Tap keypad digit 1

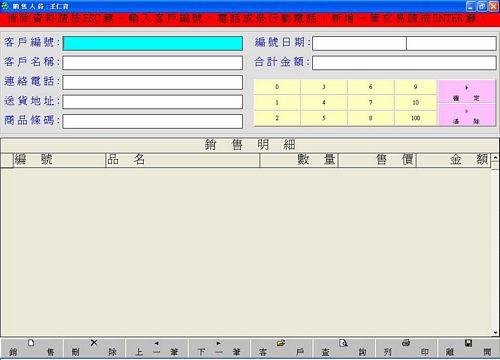277,103
